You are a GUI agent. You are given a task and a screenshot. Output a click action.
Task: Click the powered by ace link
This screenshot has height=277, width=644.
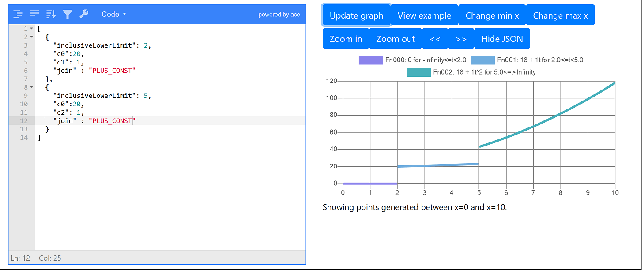click(x=279, y=15)
